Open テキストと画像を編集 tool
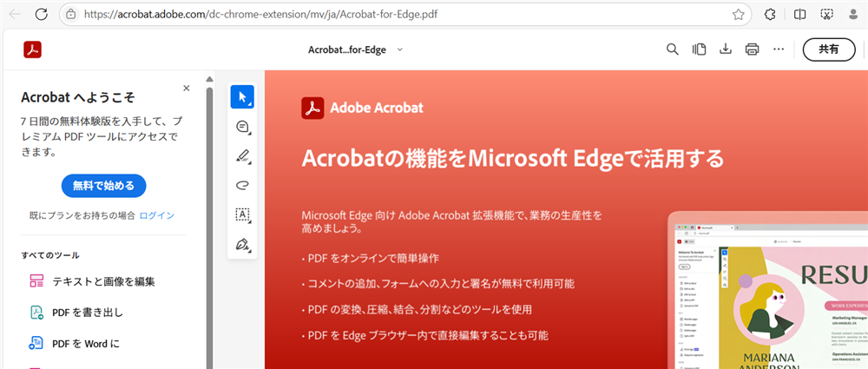868x369 pixels. [x=102, y=281]
